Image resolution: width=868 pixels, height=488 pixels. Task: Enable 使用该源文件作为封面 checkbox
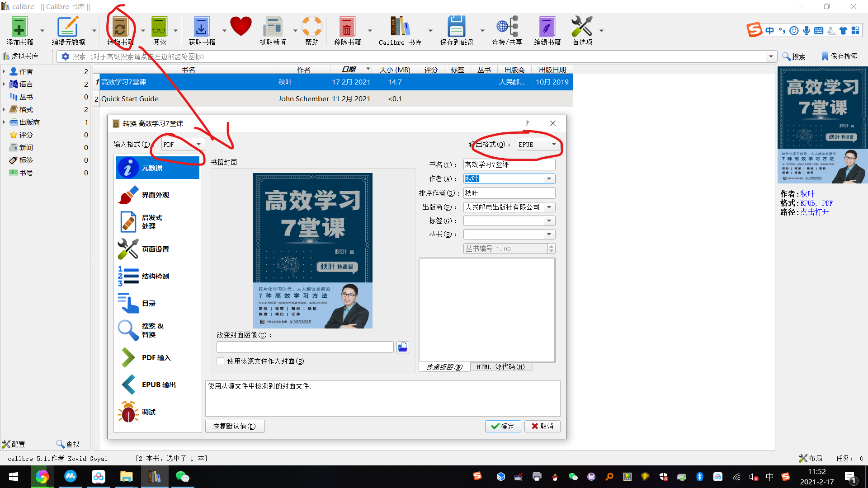pyautogui.click(x=220, y=361)
